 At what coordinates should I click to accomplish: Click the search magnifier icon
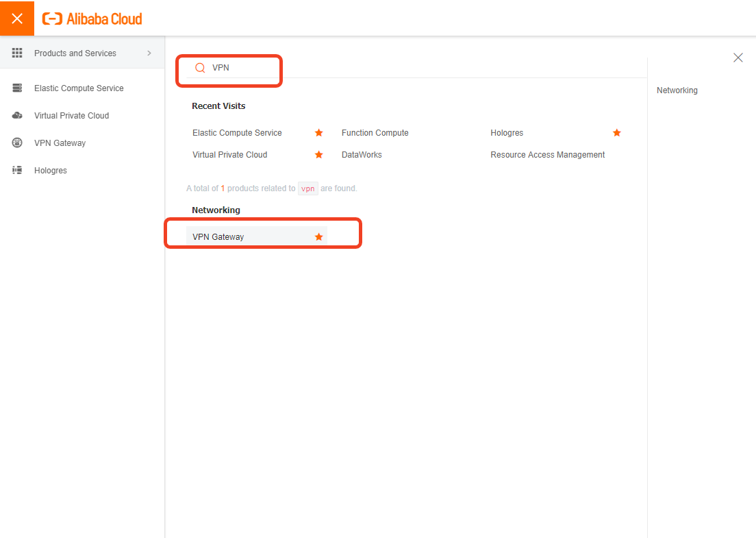point(200,68)
